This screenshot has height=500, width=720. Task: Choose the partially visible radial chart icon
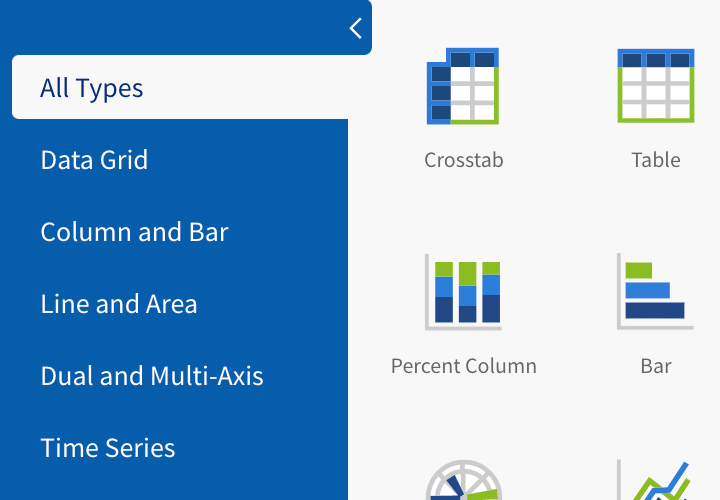point(463,482)
